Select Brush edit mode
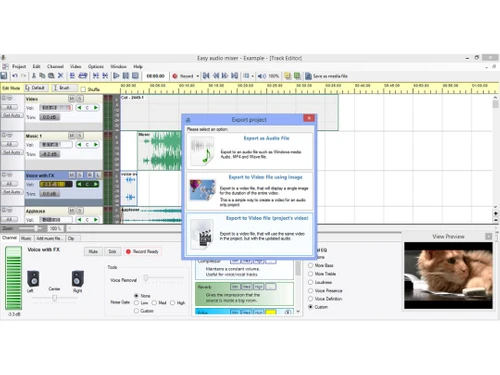 pyautogui.click(x=64, y=88)
